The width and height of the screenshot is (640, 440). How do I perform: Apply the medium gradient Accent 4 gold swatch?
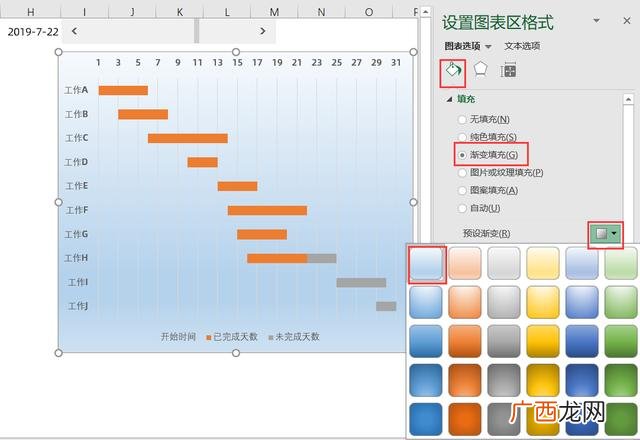click(543, 341)
